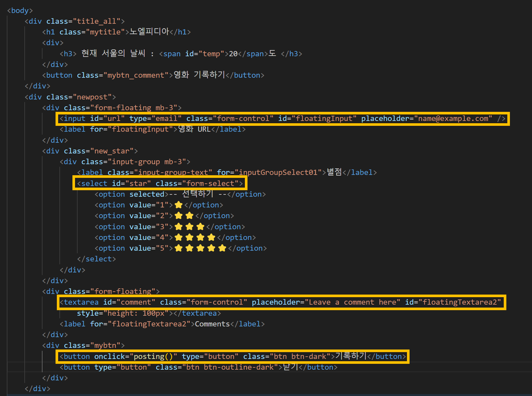Click the "Leave a comment here" placeholder
Screen dimensions: 532x396
click(352, 302)
